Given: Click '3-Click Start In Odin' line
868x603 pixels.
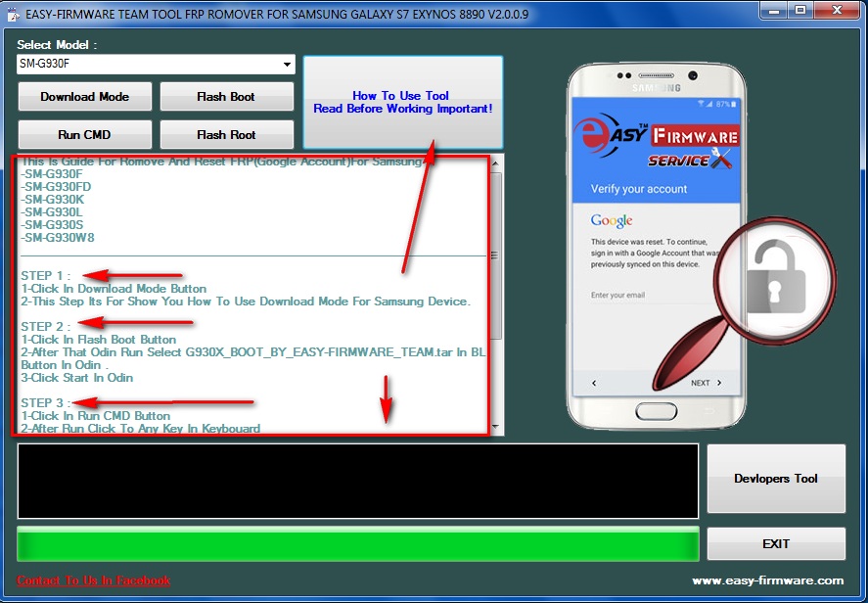Looking at the screenshot, I should pyautogui.click(x=77, y=378).
